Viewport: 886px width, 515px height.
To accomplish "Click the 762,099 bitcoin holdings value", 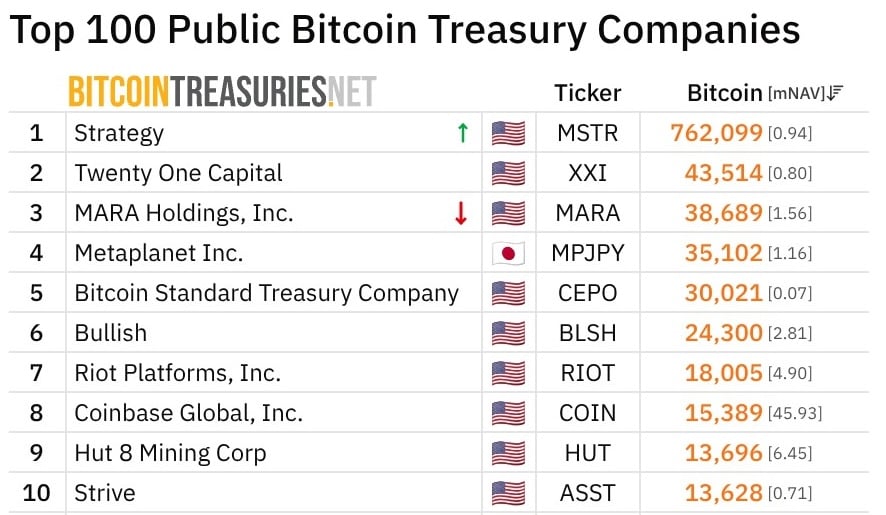I will click(x=724, y=133).
